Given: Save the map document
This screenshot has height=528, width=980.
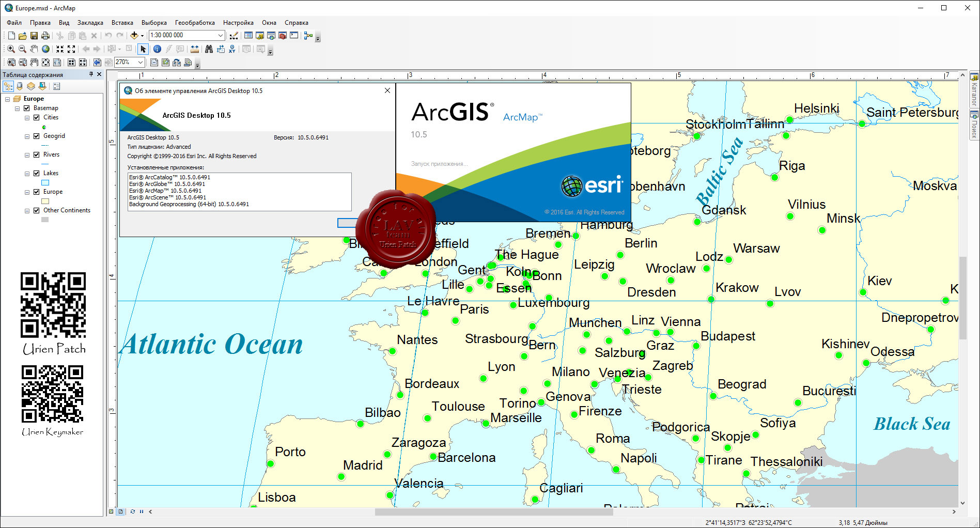Looking at the screenshot, I should tap(34, 36).
